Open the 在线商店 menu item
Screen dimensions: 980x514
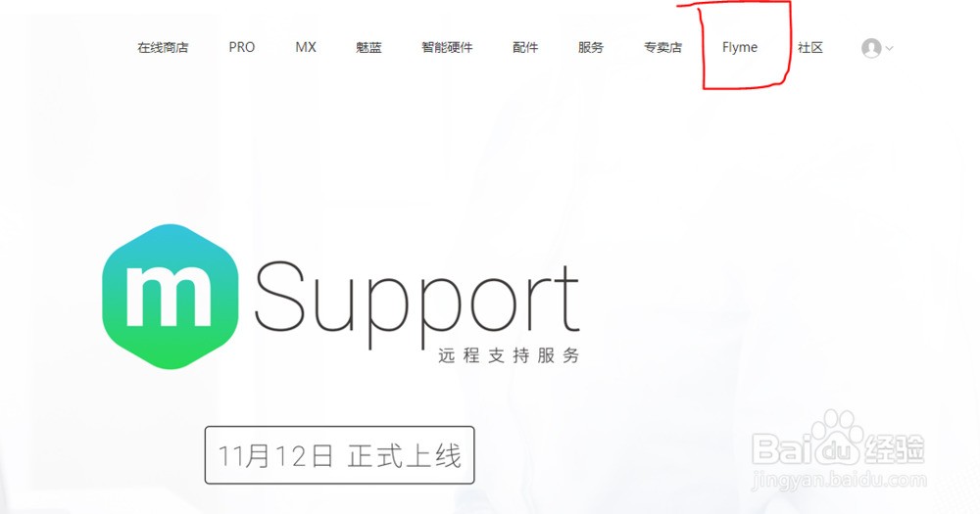(163, 47)
